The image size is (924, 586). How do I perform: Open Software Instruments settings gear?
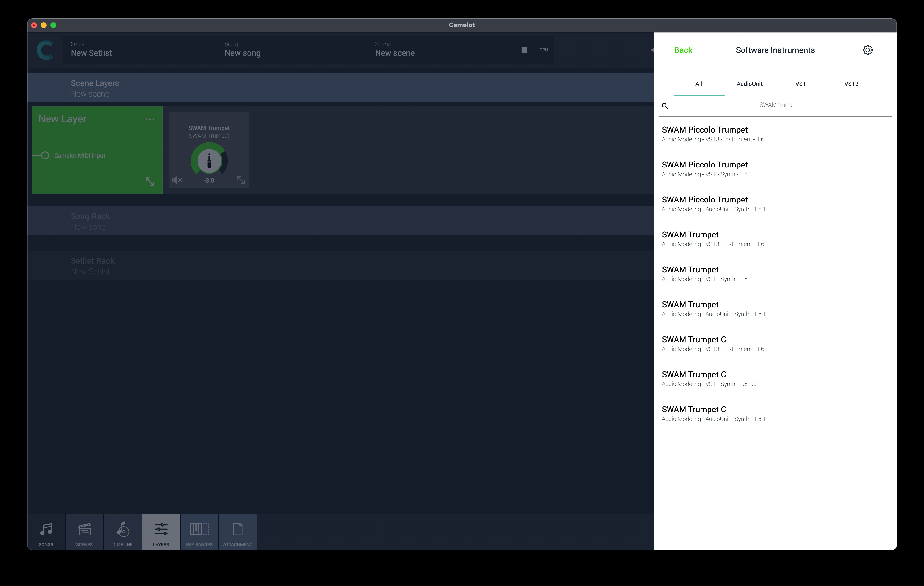coord(867,50)
